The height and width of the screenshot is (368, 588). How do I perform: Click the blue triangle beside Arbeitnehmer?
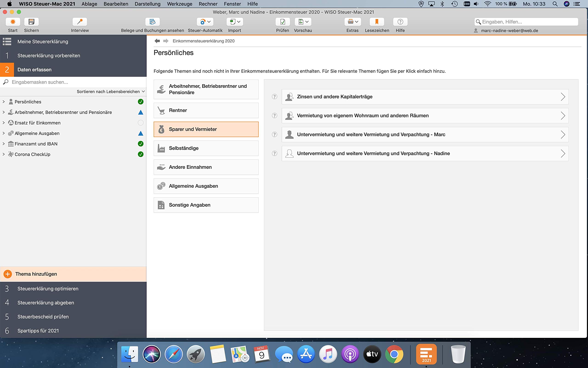(x=140, y=112)
